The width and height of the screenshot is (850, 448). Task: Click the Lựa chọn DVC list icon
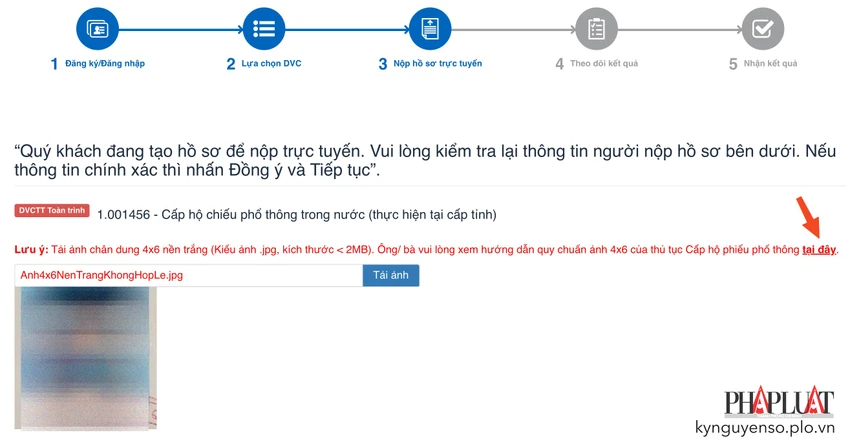click(x=264, y=29)
